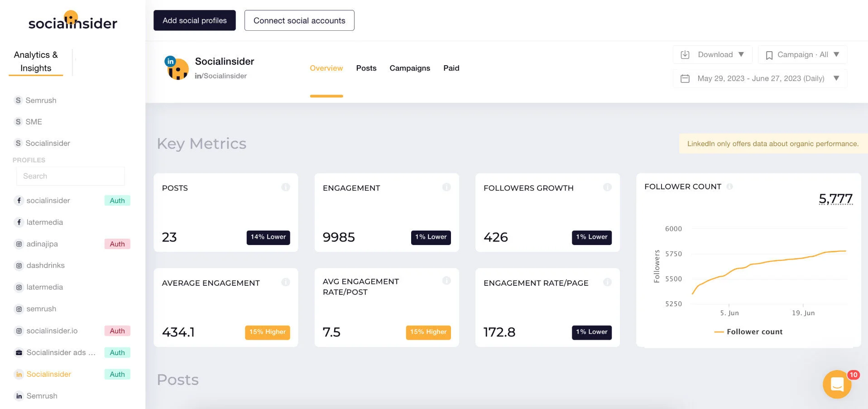The width and height of the screenshot is (868, 409).
Task: Click the calendar icon in the date range picker
Action: [x=684, y=78]
